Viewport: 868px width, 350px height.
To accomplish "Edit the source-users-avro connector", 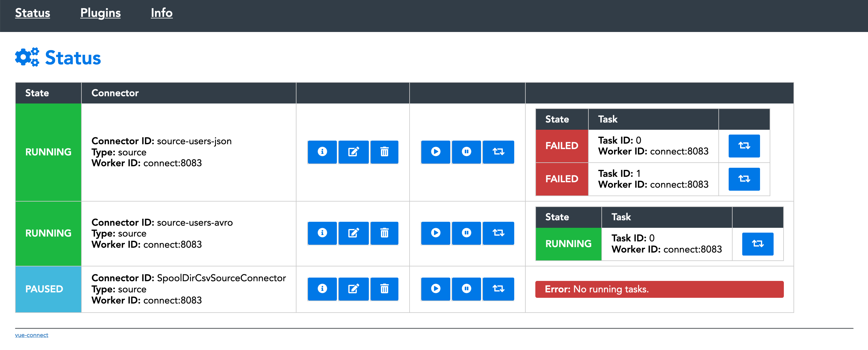I will pyautogui.click(x=353, y=233).
